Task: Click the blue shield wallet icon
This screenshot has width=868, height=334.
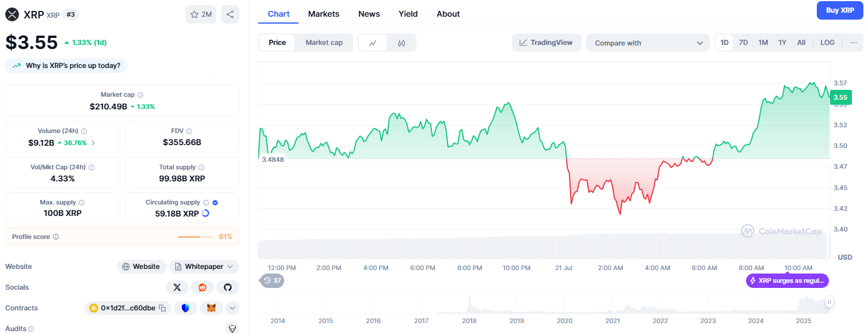Action: 185,308
